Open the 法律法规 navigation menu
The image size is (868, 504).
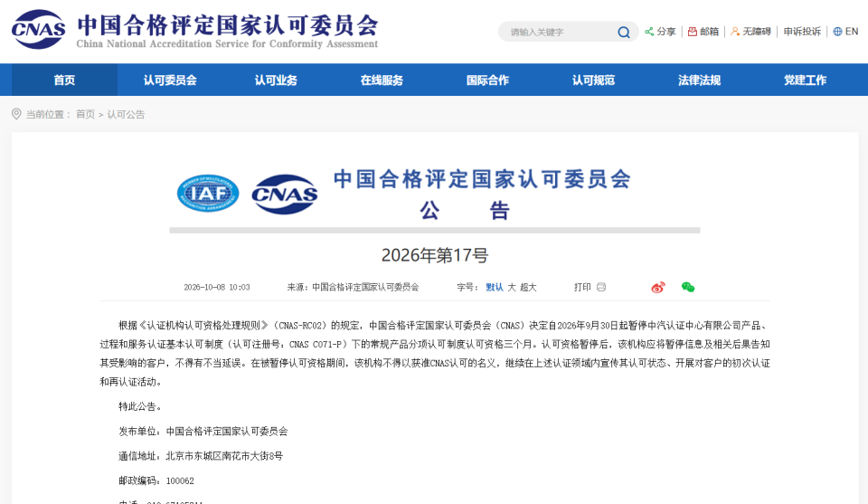[x=699, y=80]
